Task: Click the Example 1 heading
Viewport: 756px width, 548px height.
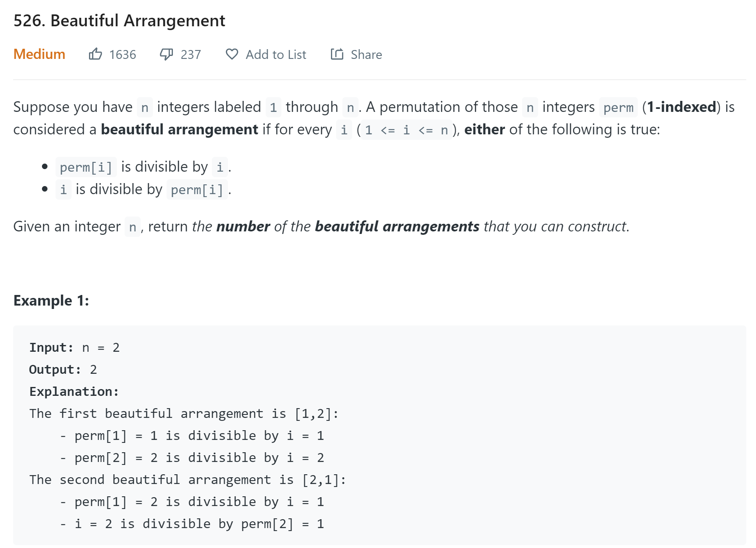Action: point(51,300)
